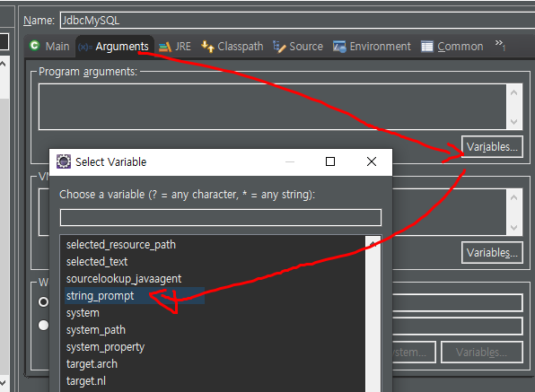Select the lower working directory radio button

43,325
